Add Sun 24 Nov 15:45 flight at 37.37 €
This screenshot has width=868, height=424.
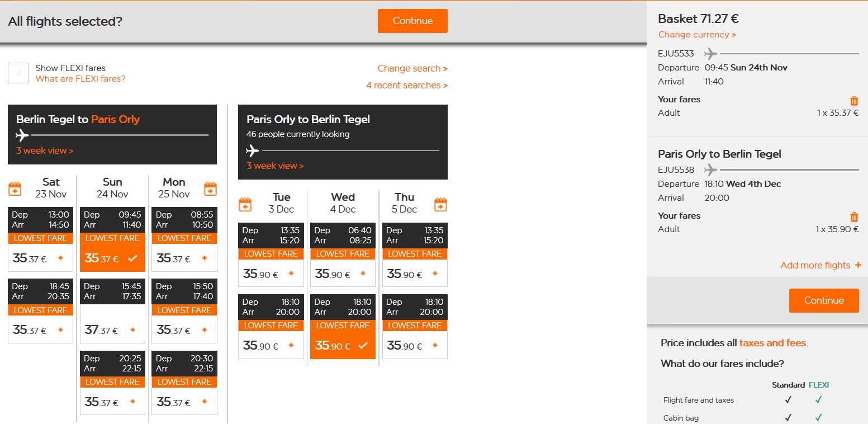coord(132,330)
